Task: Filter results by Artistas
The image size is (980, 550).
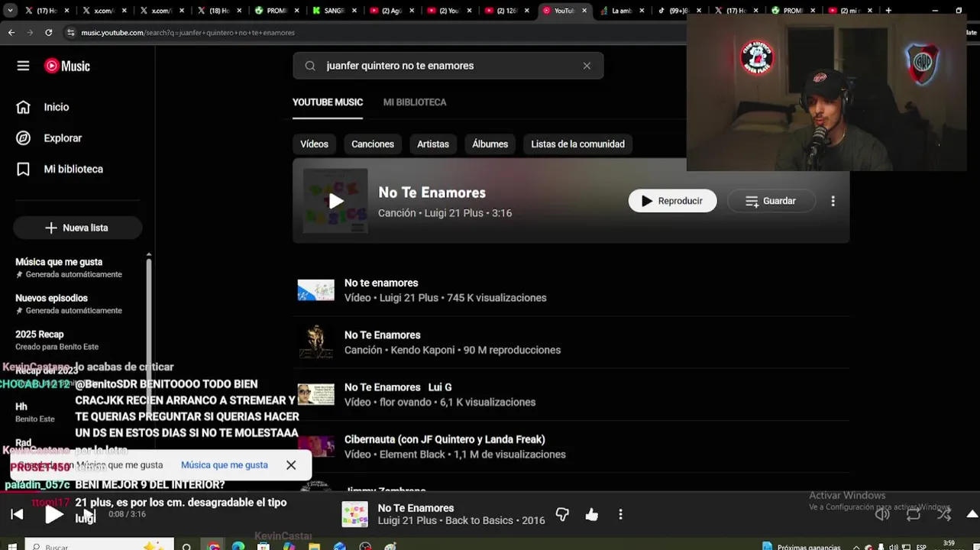Action: pyautogui.click(x=433, y=144)
